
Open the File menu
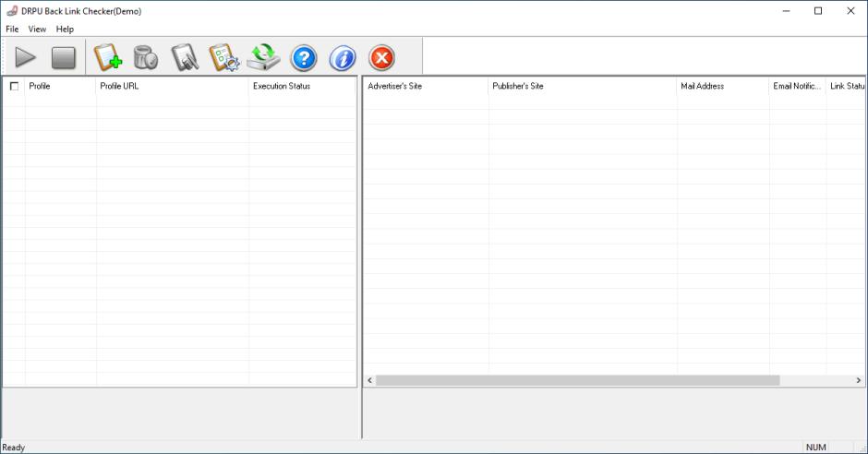[12, 29]
